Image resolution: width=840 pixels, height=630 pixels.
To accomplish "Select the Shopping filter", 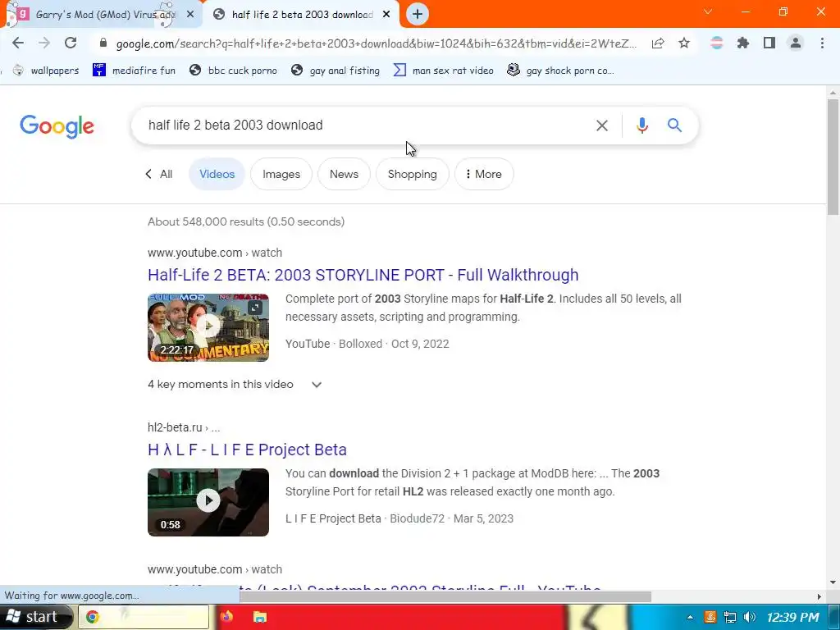I will tap(413, 174).
